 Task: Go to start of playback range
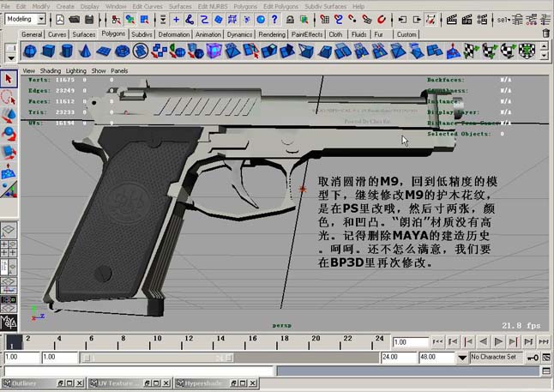point(437,341)
